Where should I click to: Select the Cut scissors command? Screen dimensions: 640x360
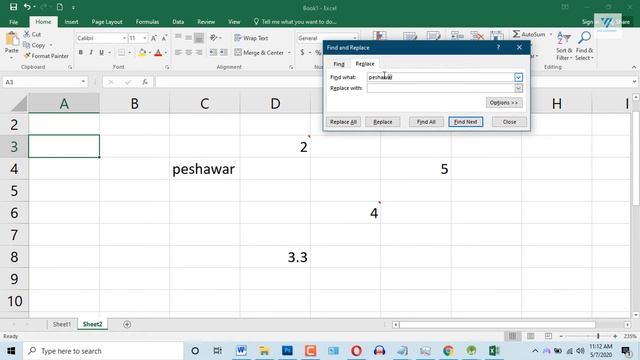tap(32, 34)
